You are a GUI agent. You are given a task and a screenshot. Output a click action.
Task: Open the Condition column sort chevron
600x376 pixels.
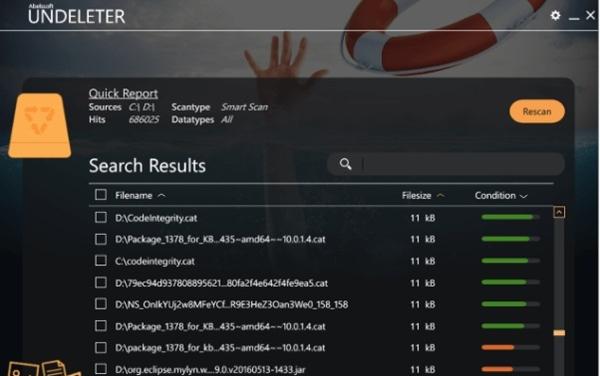point(523,196)
